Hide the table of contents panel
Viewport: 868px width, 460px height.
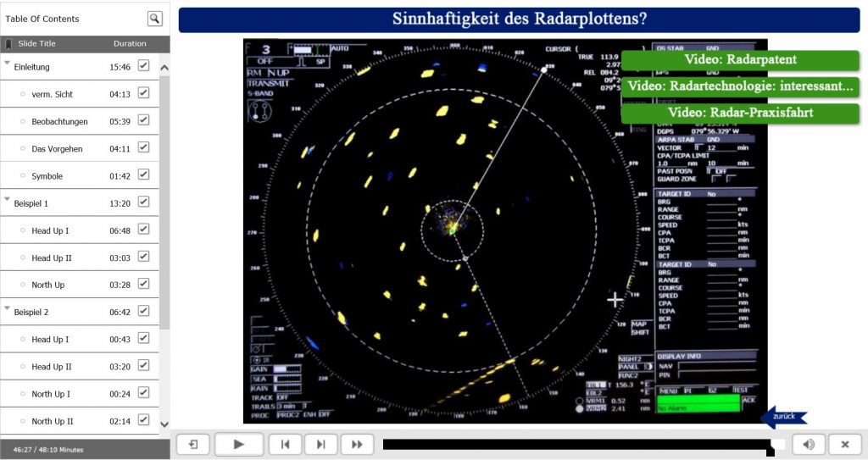[193, 444]
